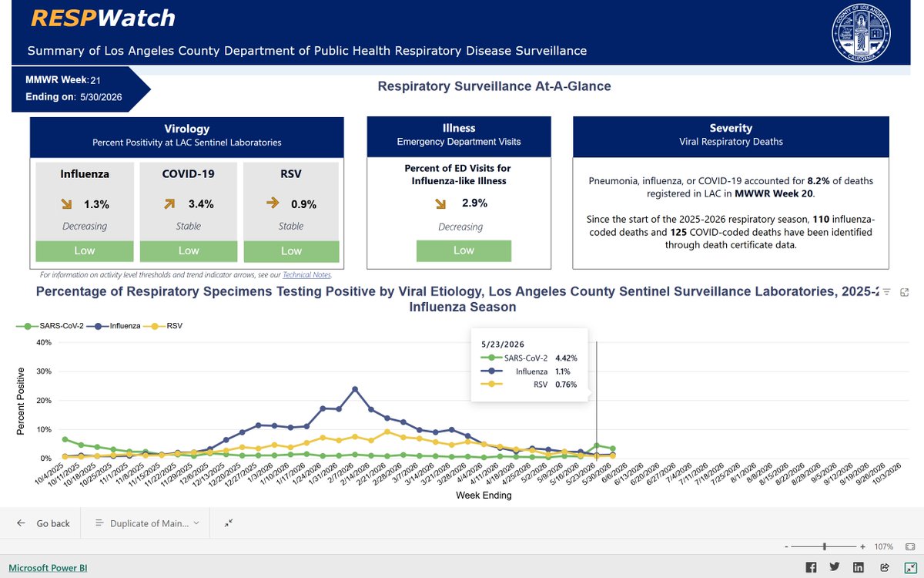Click the Low badge under ED Visits
Viewport: 924px width, 578px height.
click(x=464, y=250)
